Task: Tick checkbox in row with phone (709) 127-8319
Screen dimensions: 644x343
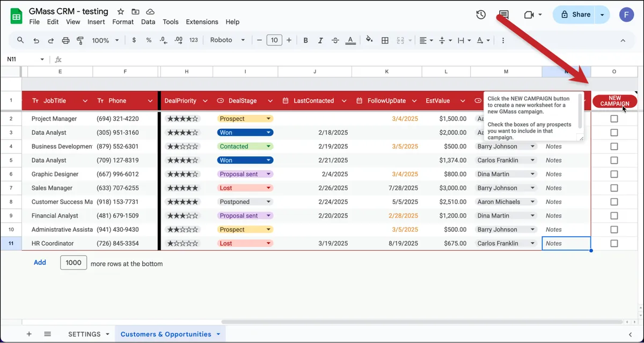Action: coord(614,160)
